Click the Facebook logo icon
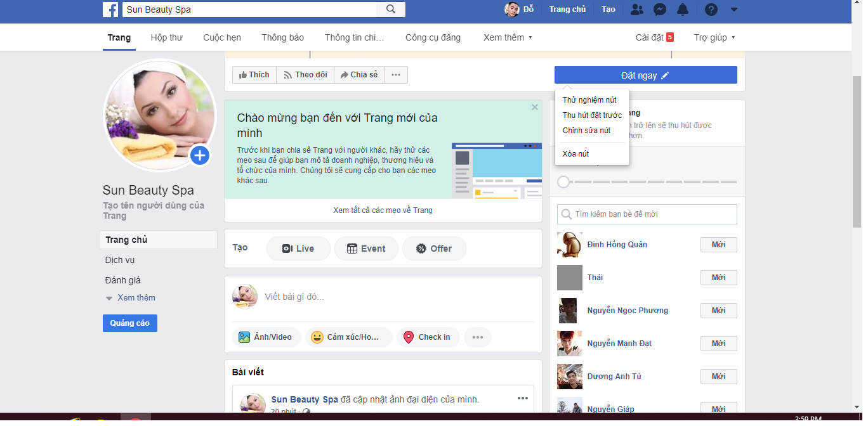Viewport: 868px width, 426px height. [x=110, y=9]
